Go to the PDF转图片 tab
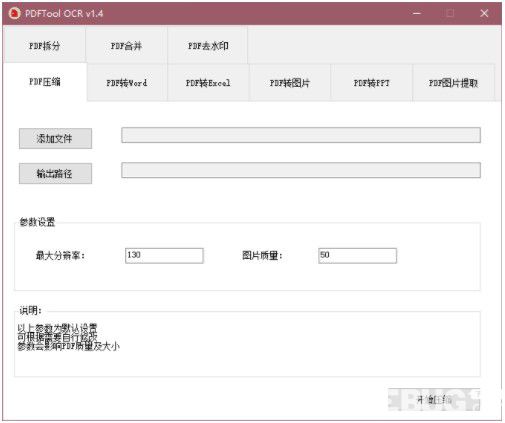 tap(290, 83)
